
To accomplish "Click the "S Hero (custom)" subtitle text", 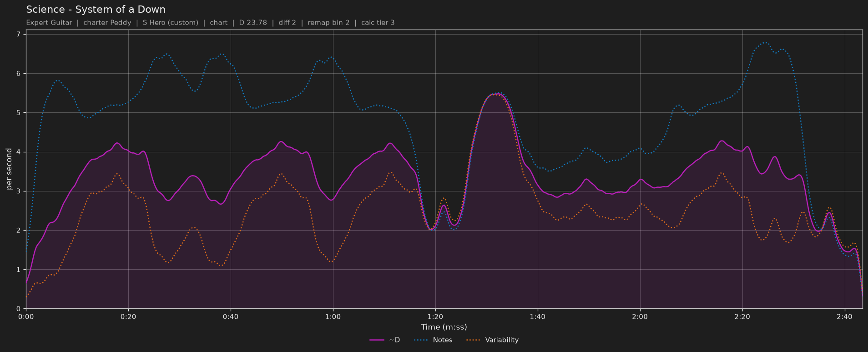I will click(x=171, y=23).
